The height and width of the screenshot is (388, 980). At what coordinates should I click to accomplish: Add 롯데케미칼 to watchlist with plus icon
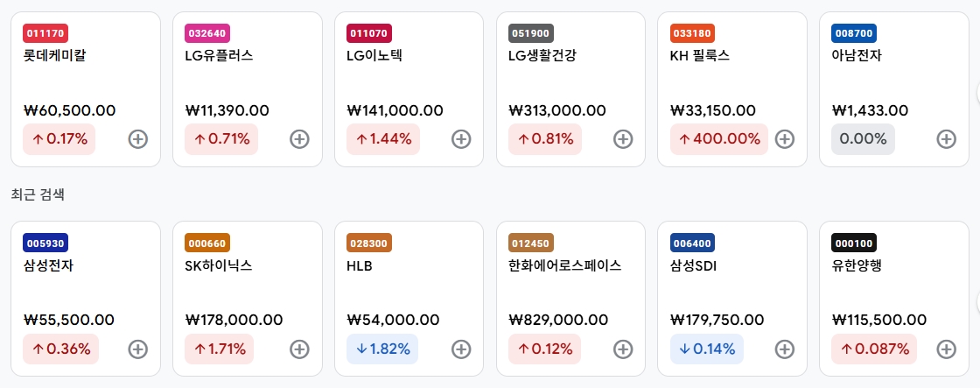138,139
